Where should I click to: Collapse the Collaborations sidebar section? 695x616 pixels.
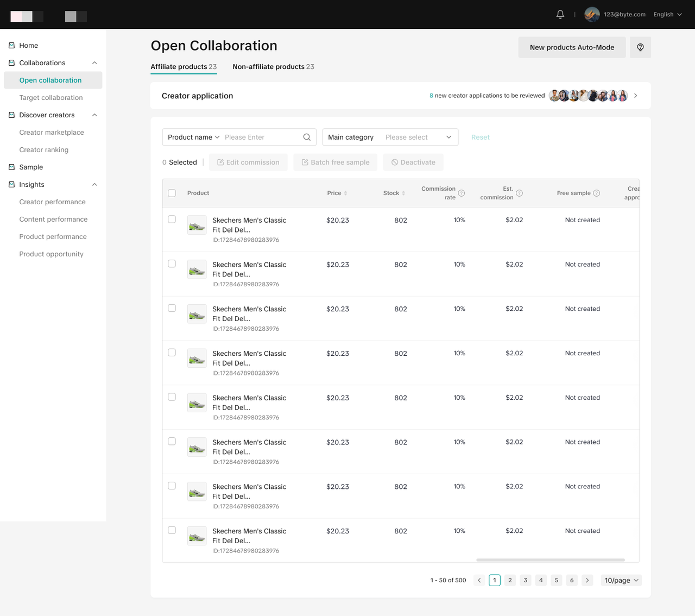tap(94, 63)
